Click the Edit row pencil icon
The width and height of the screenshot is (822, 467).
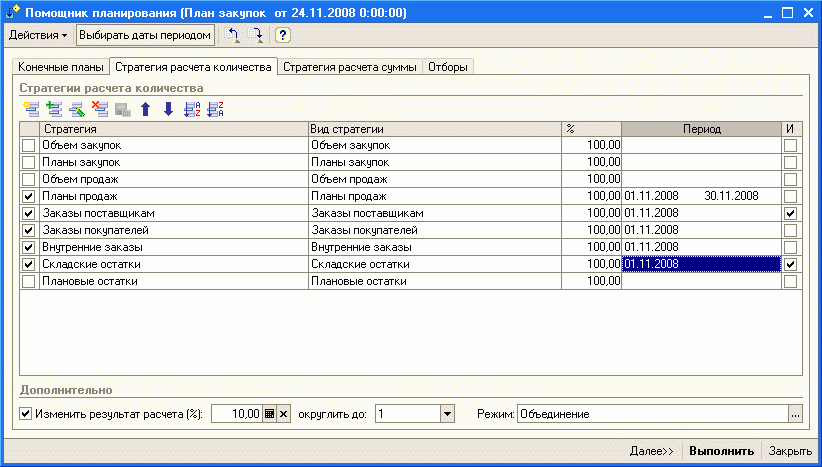(77, 109)
